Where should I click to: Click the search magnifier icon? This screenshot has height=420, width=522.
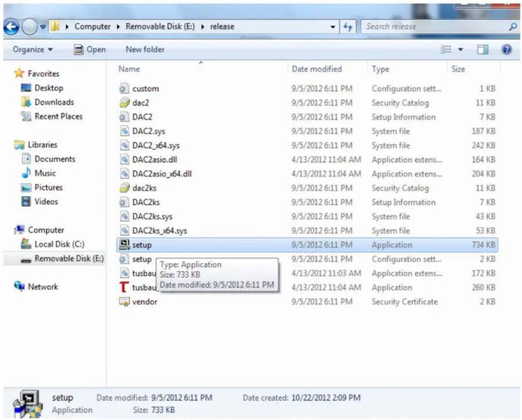coord(513,27)
